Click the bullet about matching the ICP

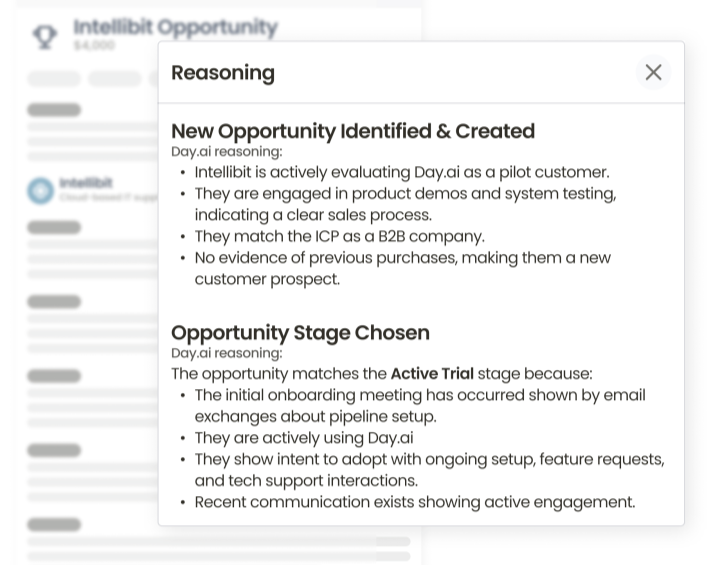pyautogui.click(x=340, y=236)
